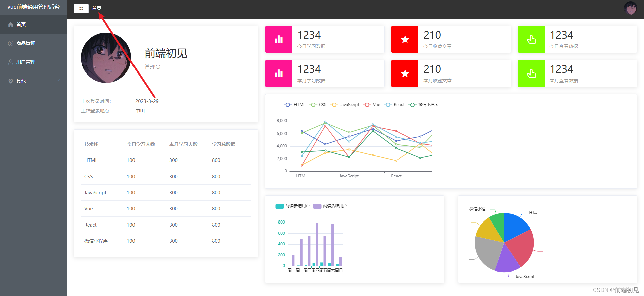Screen dimensions: 644x296
Task: Toggle the Vue series in line chart legend
Action: [372, 105]
